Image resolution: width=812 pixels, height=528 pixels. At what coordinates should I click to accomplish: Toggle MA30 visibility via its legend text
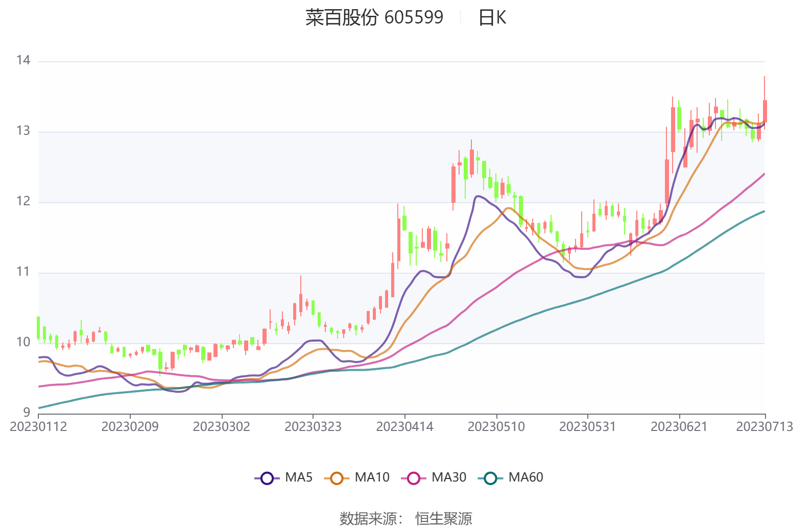[x=448, y=477]
